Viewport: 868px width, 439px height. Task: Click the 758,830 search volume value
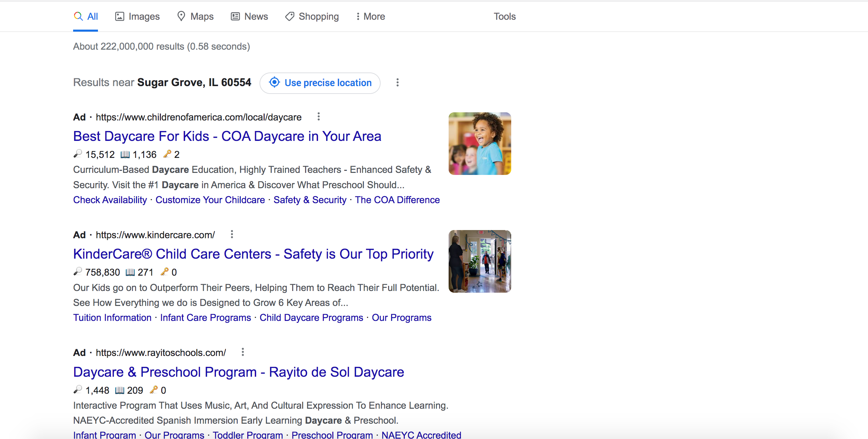pos(103,272)
